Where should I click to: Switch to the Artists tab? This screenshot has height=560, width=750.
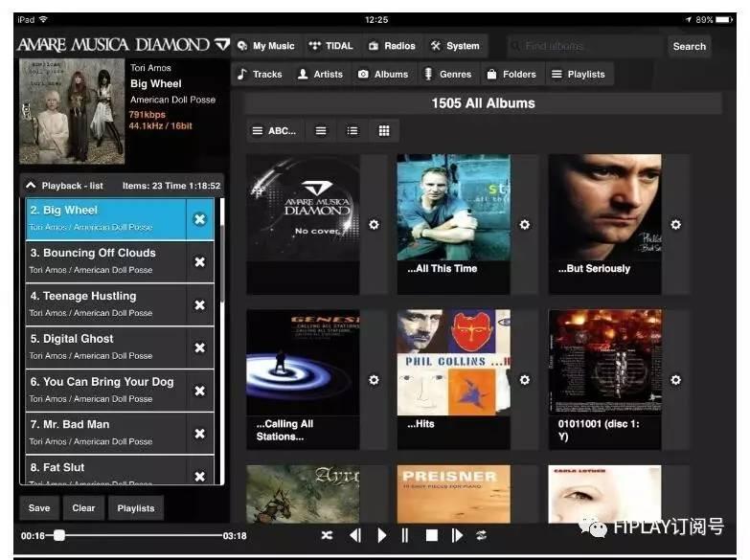tap(320, 74)
